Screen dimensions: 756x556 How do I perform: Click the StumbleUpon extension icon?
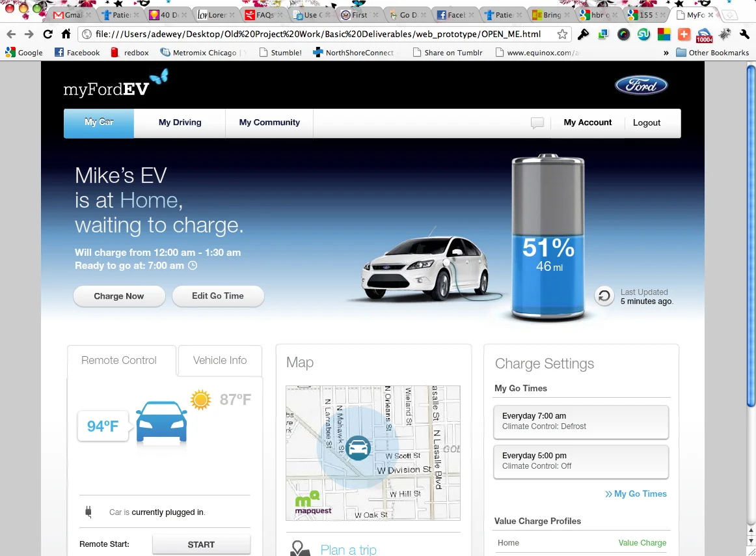point(643,35)
